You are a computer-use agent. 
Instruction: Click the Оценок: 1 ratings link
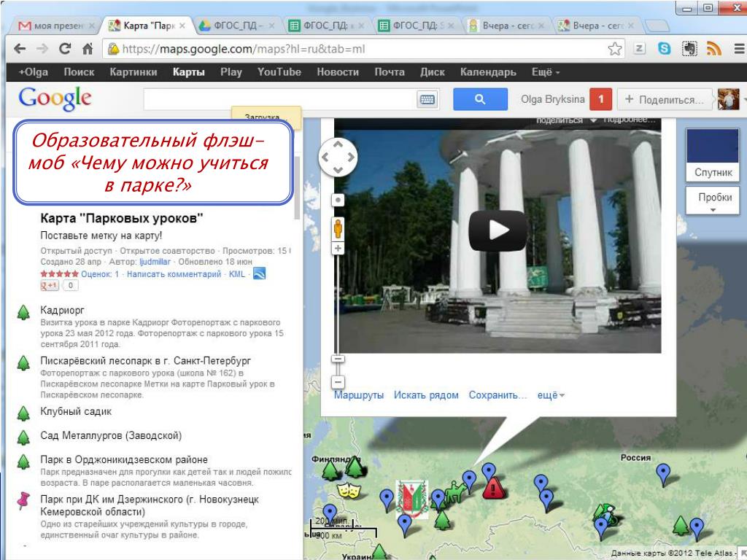click(100, 274)
